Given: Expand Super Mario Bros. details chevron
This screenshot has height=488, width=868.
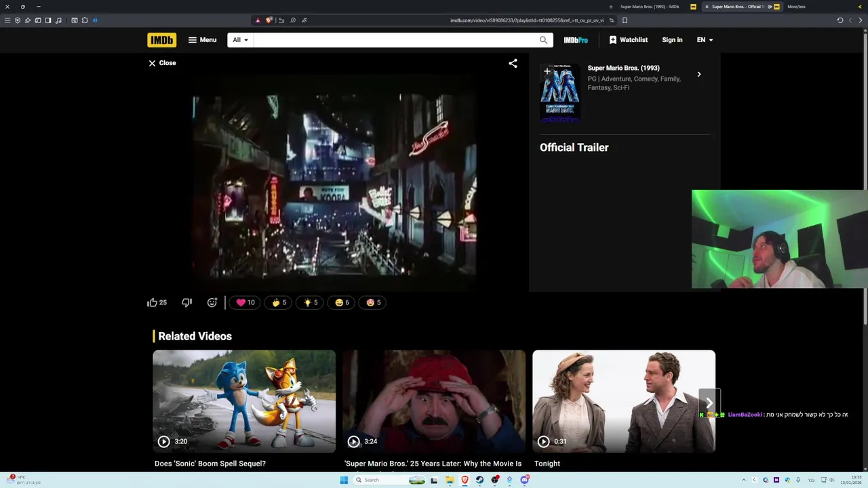Looking at the screenshot, I should 699,75.
